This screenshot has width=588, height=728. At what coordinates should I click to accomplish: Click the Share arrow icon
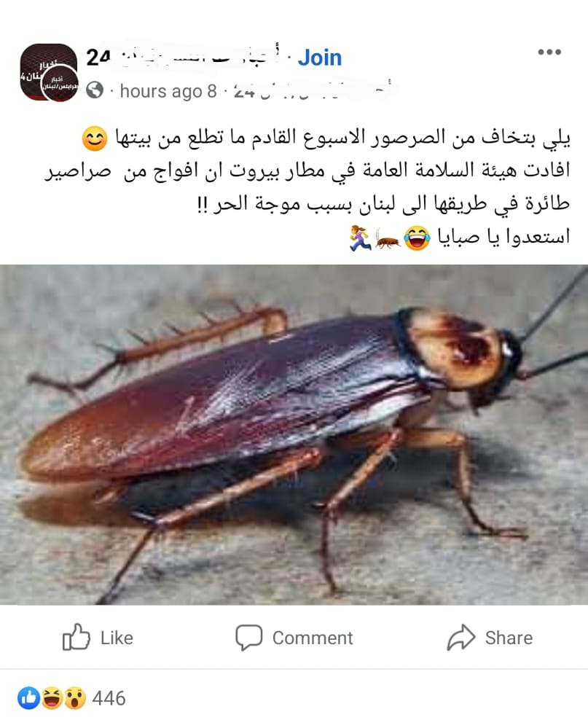460,638
